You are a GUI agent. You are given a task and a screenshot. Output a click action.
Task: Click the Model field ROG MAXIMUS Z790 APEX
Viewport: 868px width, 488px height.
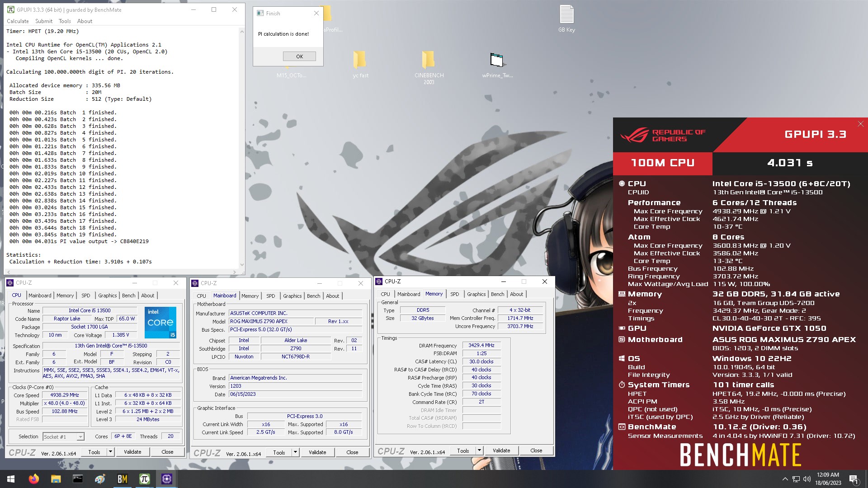271,321
